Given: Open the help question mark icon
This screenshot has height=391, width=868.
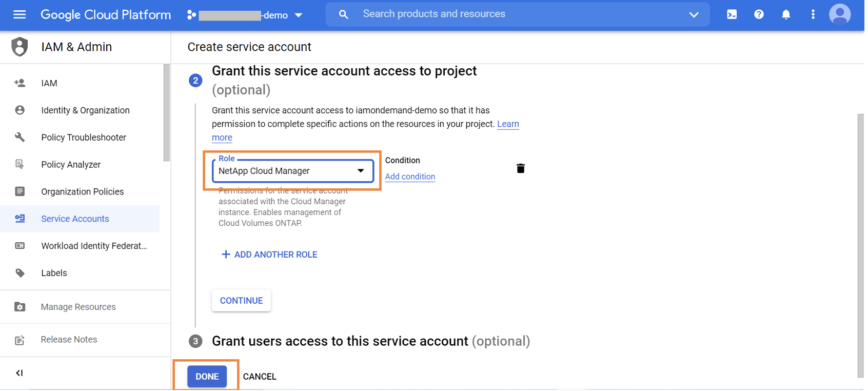Looking at the screenshot, I should (759, 14).
